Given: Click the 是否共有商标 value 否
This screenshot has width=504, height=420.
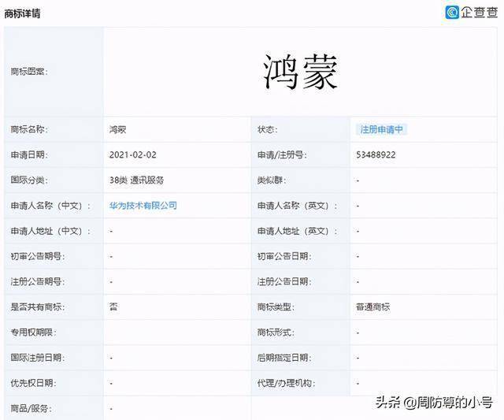Looking at the screenshot, I should pos(114,307).
